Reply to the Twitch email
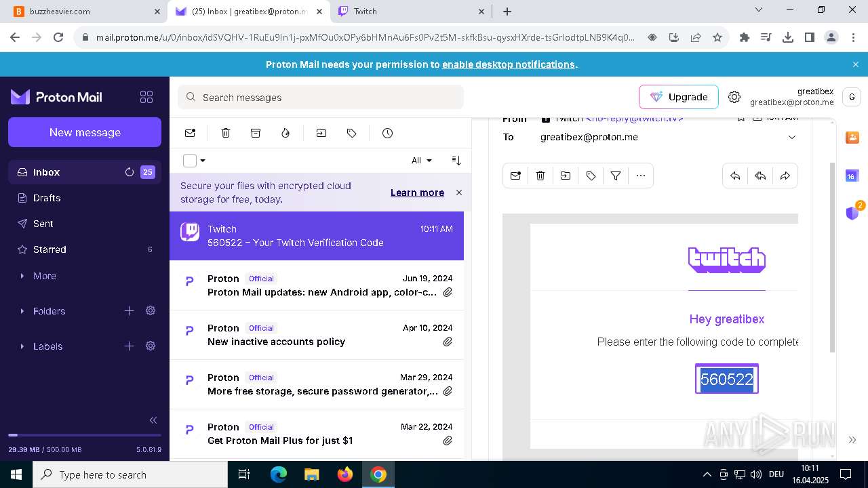The image size is (868, 488). tap(735, 176)
